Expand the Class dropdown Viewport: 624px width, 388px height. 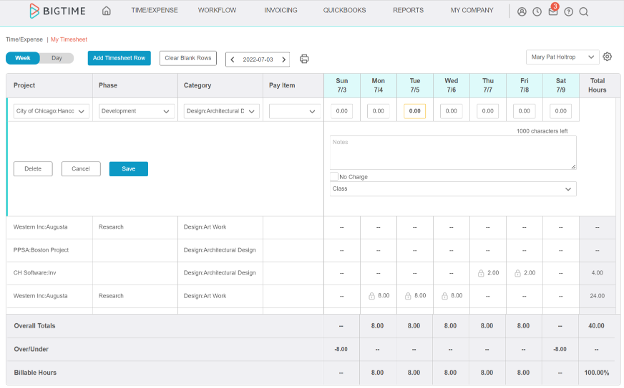(453, 189)
